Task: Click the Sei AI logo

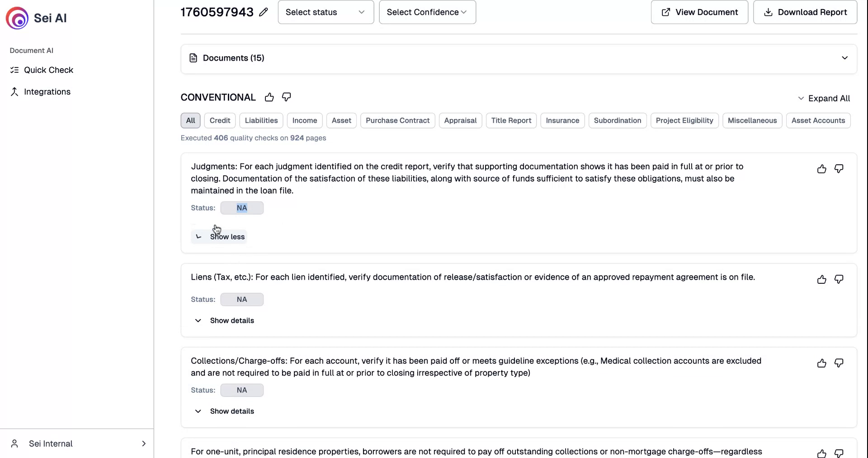Action: pyautogui.click(x=17, y=18)
